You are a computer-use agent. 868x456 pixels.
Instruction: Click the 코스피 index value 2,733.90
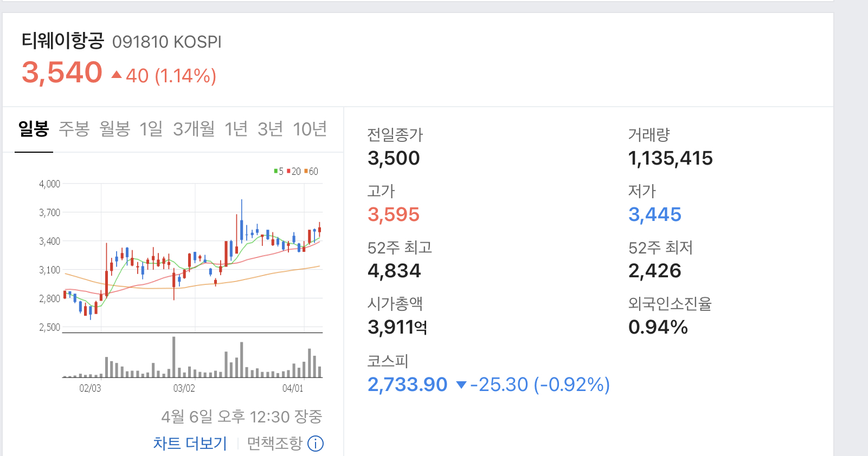coord(408,385)
